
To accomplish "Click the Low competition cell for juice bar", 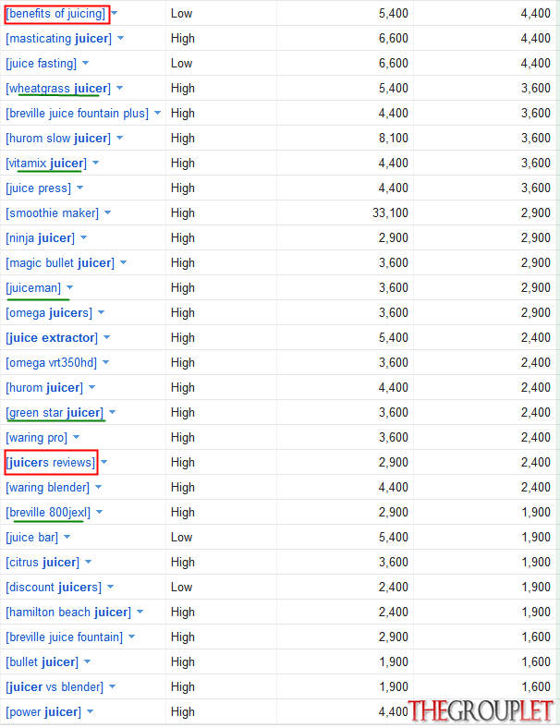I will pos(181,538).
